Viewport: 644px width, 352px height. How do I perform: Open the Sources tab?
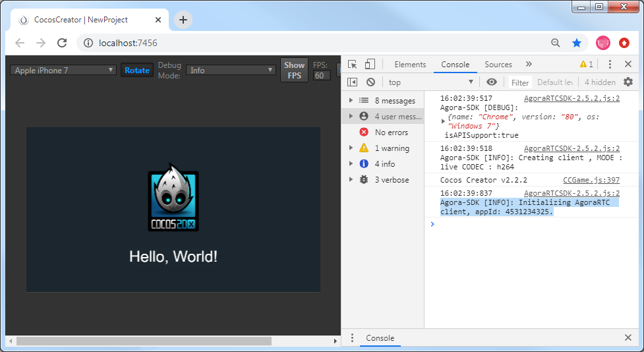(498, 65)
